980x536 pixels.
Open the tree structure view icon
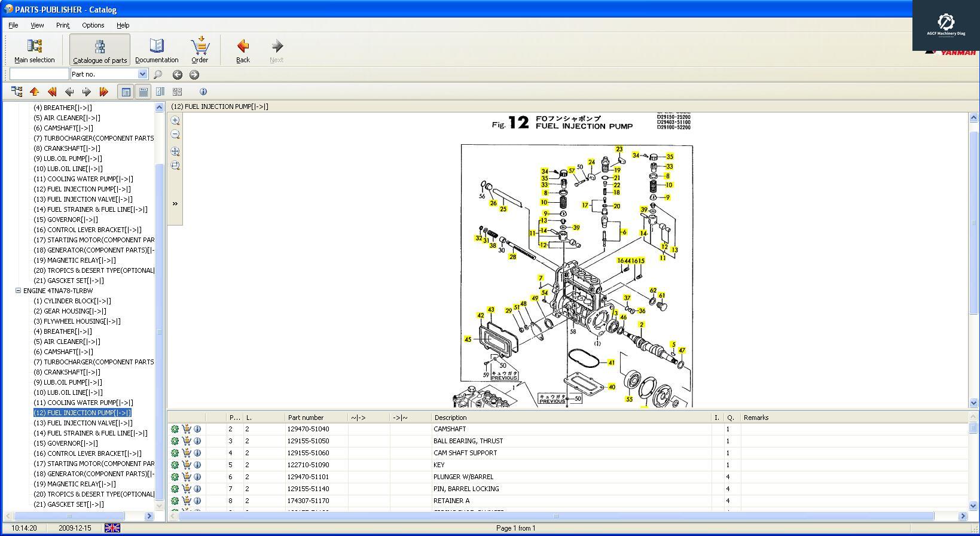17,92
